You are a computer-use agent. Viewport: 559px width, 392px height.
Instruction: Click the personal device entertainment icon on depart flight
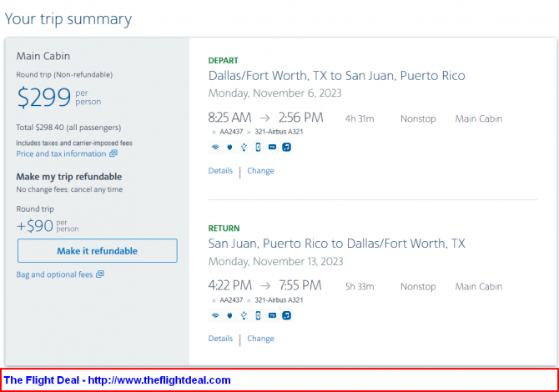(258, 147)
